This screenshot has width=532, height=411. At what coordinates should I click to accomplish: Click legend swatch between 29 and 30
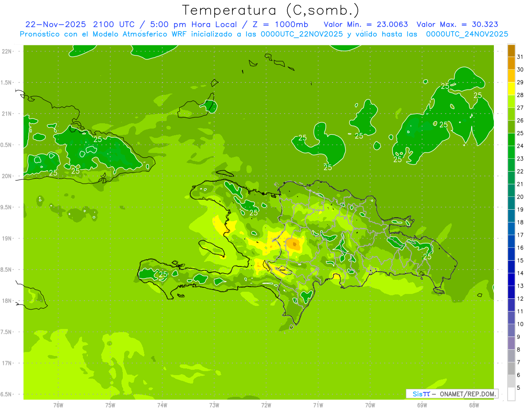click(511, 76)
